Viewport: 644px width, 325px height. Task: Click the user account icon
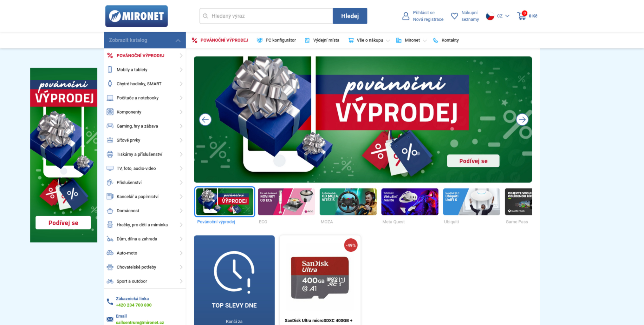click(x=406, y=16)
